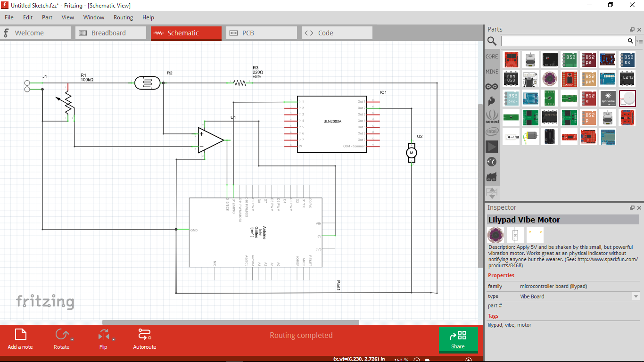644x362 pixels.
Task: Select the BS2 p part thumbnail
Action: pos(588,117)
